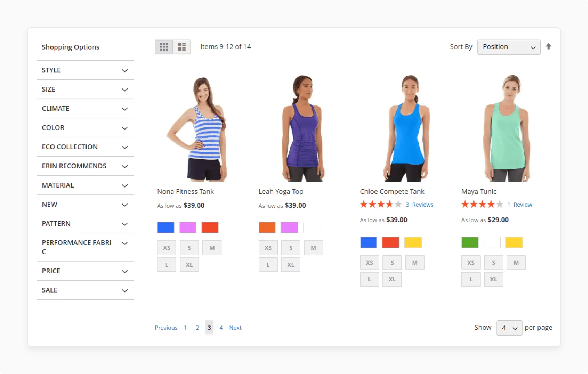This screenshot has width=588, height=374.
Task: Expand the SIZE filter
Action: coord(85,89)
